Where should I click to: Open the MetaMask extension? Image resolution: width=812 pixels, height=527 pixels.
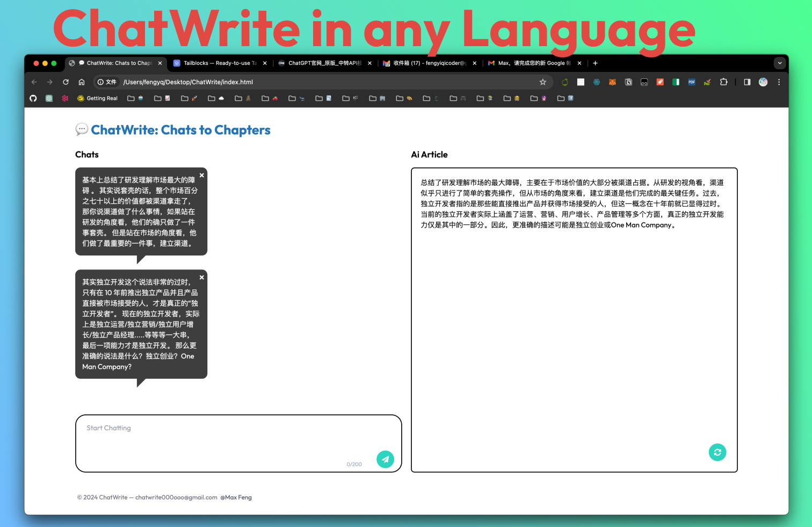(612, 82)
